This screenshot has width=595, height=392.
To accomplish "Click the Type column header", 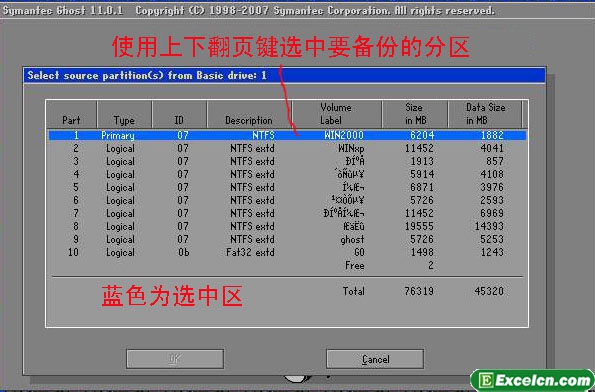I will pos(124,114).
